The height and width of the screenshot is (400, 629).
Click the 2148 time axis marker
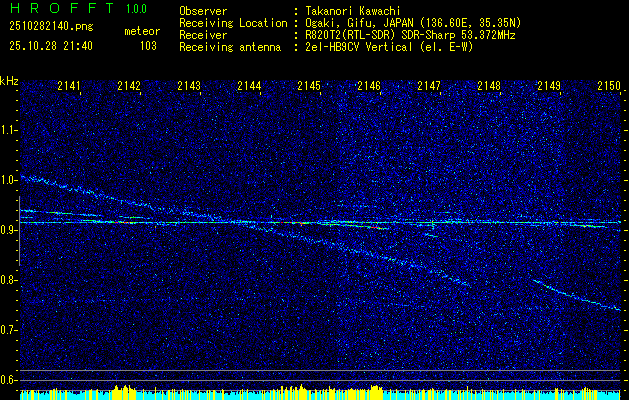pos(489,85)
